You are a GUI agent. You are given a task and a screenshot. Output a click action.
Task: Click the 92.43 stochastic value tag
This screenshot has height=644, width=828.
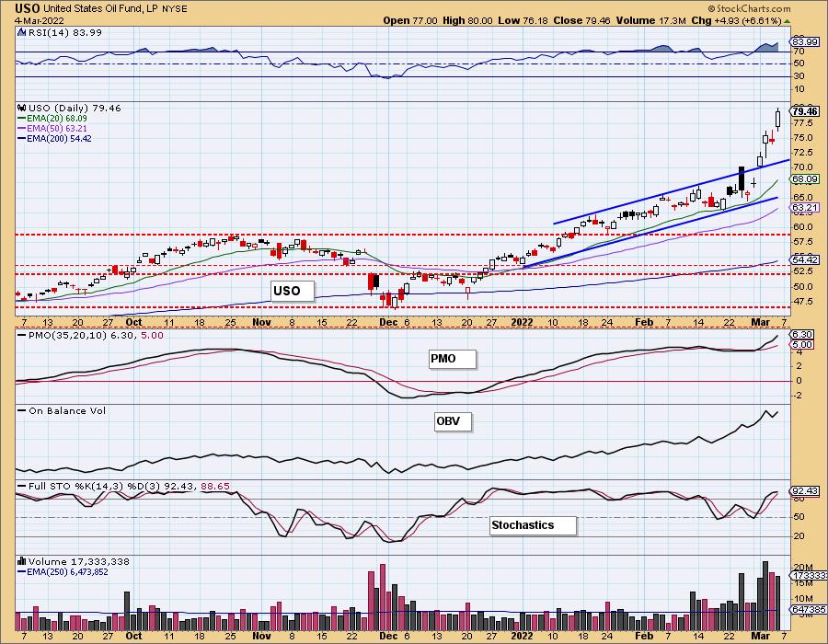805,491
